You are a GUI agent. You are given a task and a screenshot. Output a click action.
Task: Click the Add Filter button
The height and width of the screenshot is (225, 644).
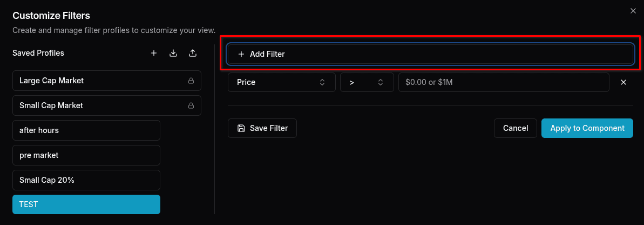430,54
